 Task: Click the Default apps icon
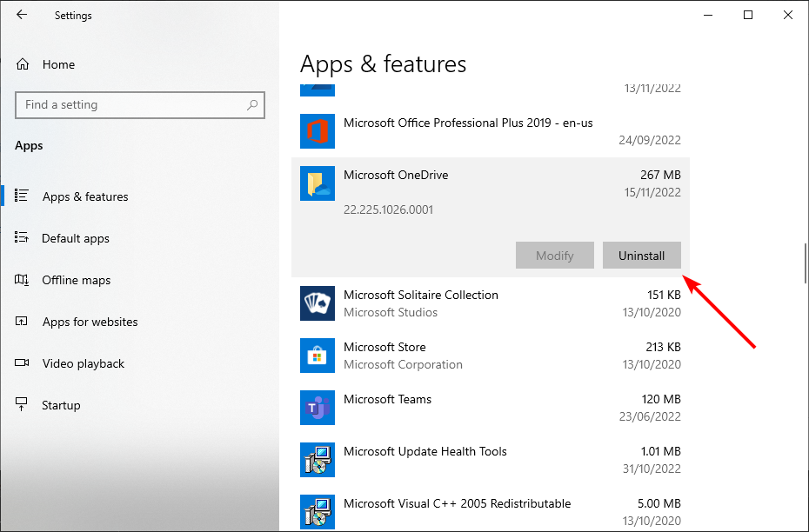pos(21,237)
